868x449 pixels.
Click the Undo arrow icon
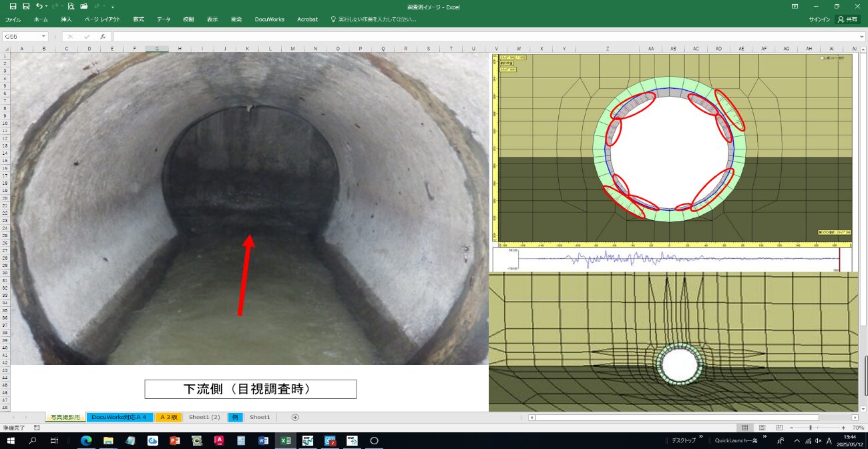[x=39, y=6]
